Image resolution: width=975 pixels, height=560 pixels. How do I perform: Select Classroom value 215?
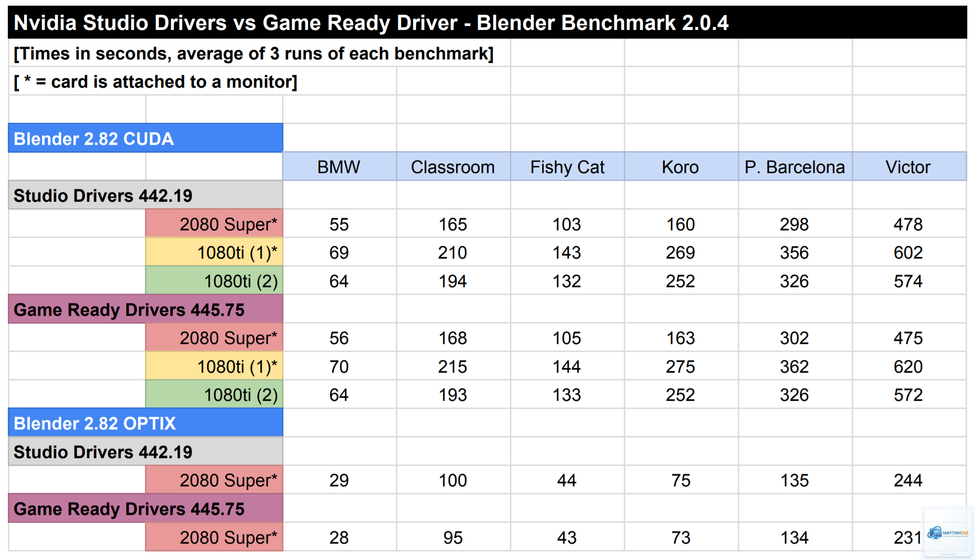coord(453,367)
